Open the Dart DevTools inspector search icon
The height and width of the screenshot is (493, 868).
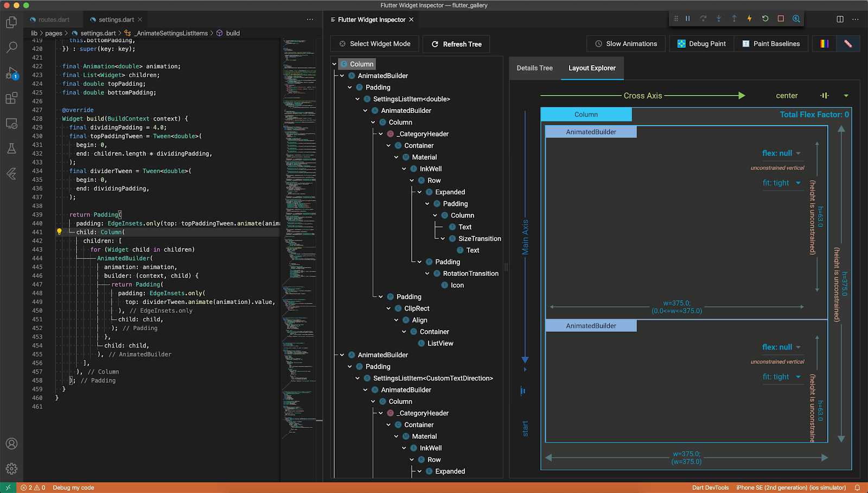pos(796,18)
